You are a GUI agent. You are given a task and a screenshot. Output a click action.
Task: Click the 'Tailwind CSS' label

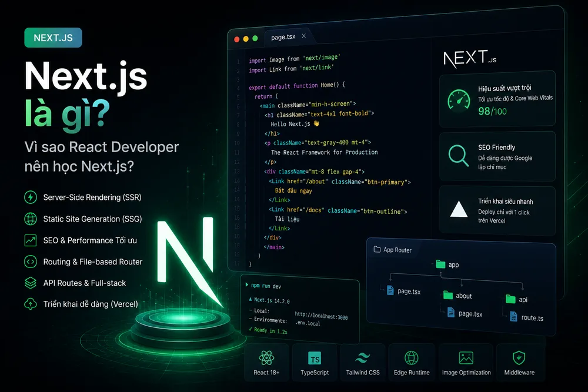[x=363, y=373]
